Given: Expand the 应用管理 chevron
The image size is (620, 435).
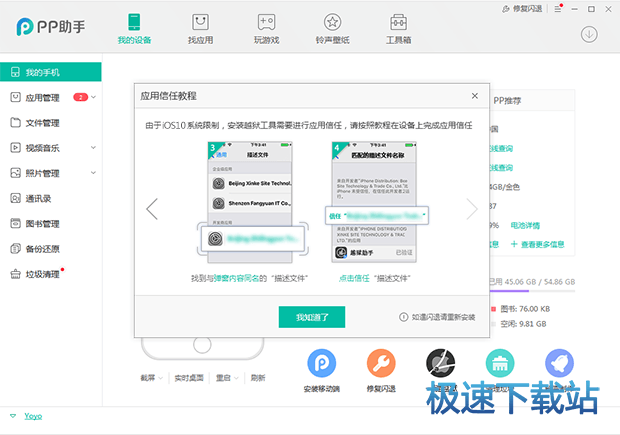Looking at the screenshot, I should coord(94,97).
